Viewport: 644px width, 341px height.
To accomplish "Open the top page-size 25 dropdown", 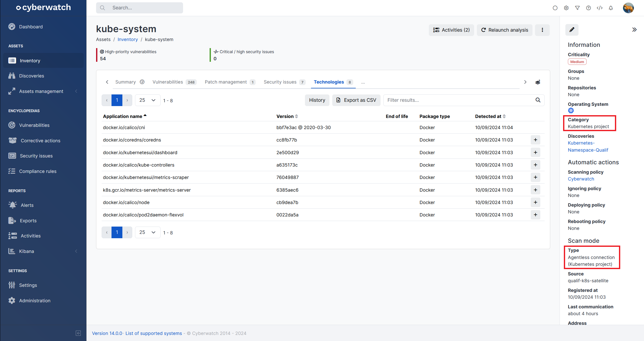I will (148, 100).
